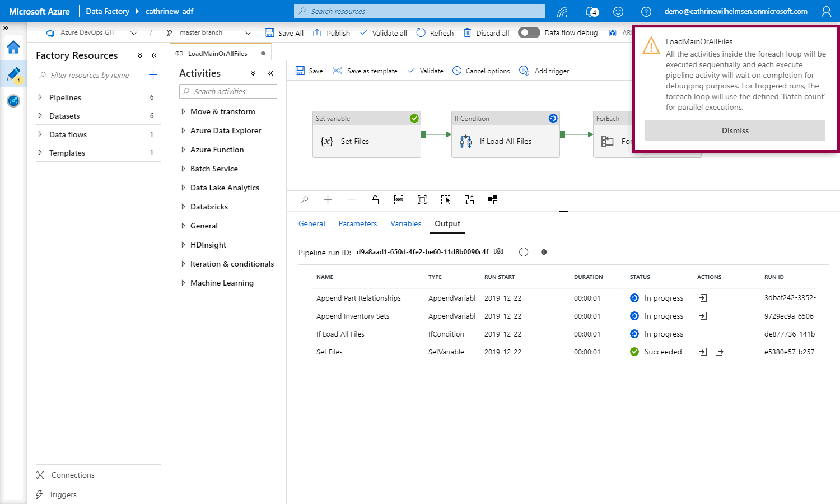Toggle the Data flow debug switch
This screenshot has width=840, height=504.
pos(529,32)
